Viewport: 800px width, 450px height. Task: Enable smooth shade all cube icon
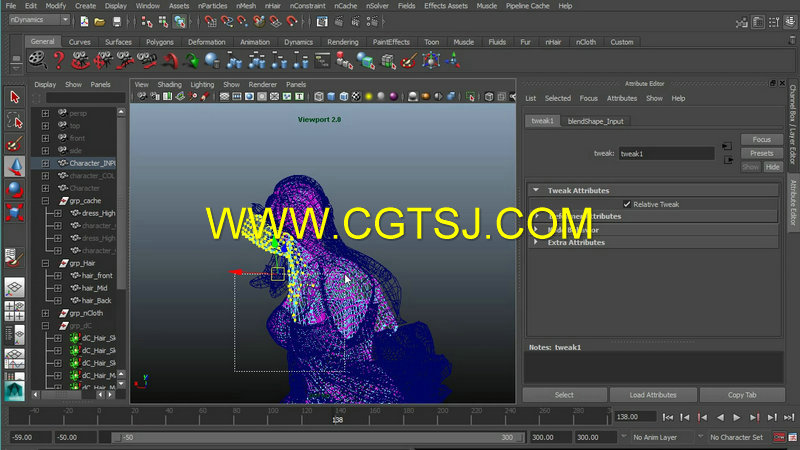click(331, 96)
